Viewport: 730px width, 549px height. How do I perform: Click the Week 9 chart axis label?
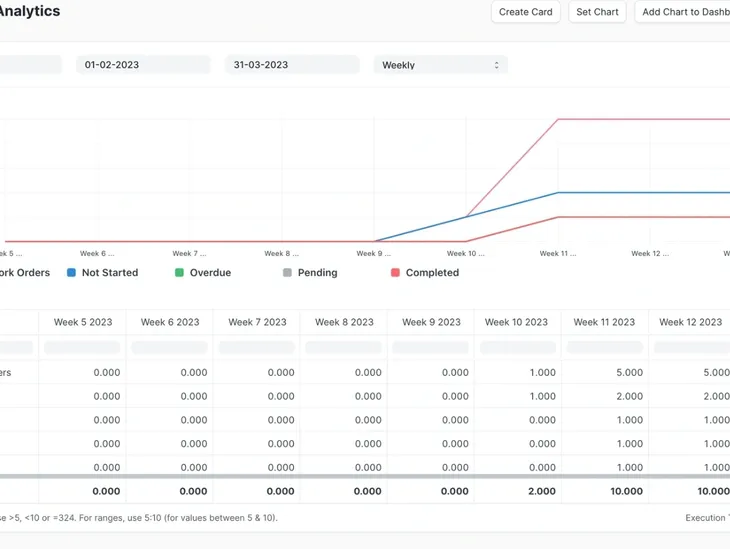point(373,254)
